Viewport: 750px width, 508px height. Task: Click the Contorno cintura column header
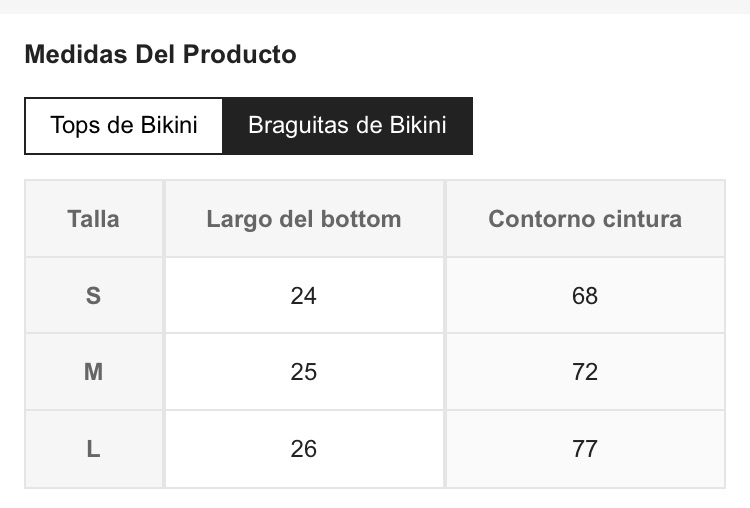click(585, 219)
